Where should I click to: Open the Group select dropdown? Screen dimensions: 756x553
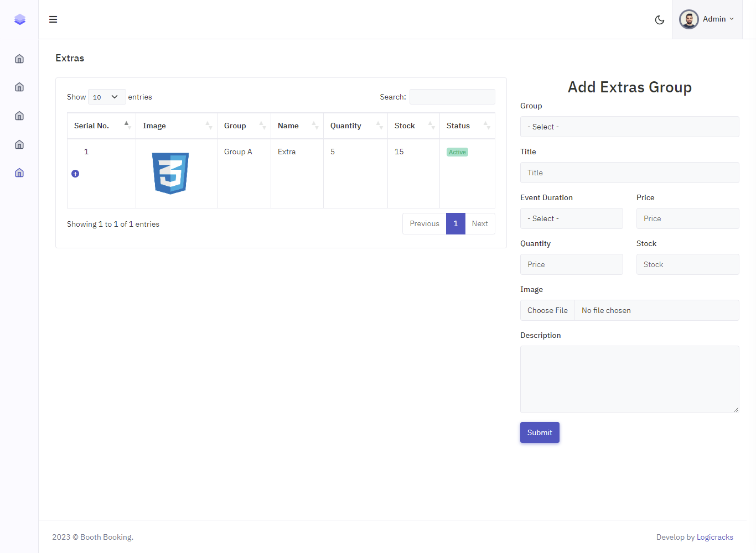pos(629,127)
